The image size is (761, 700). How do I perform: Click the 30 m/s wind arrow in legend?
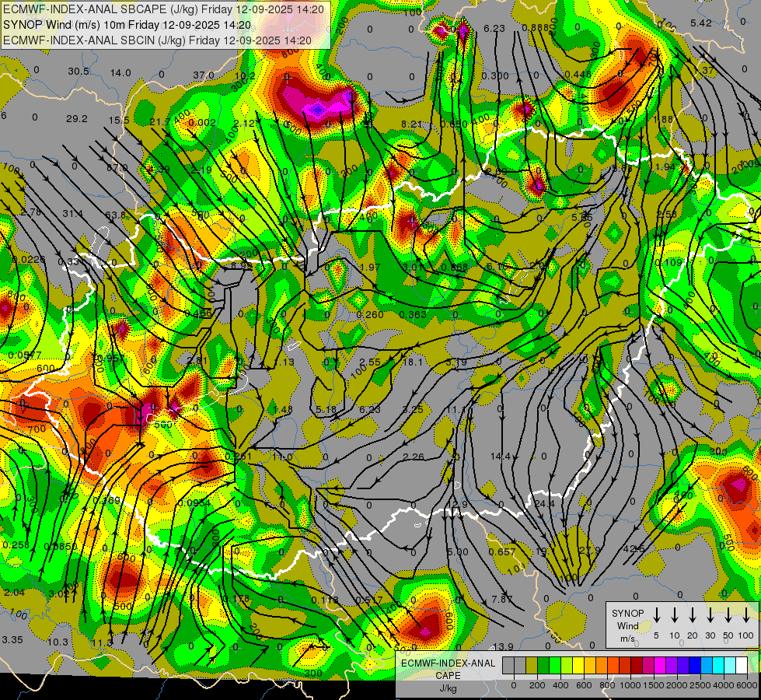710,615
